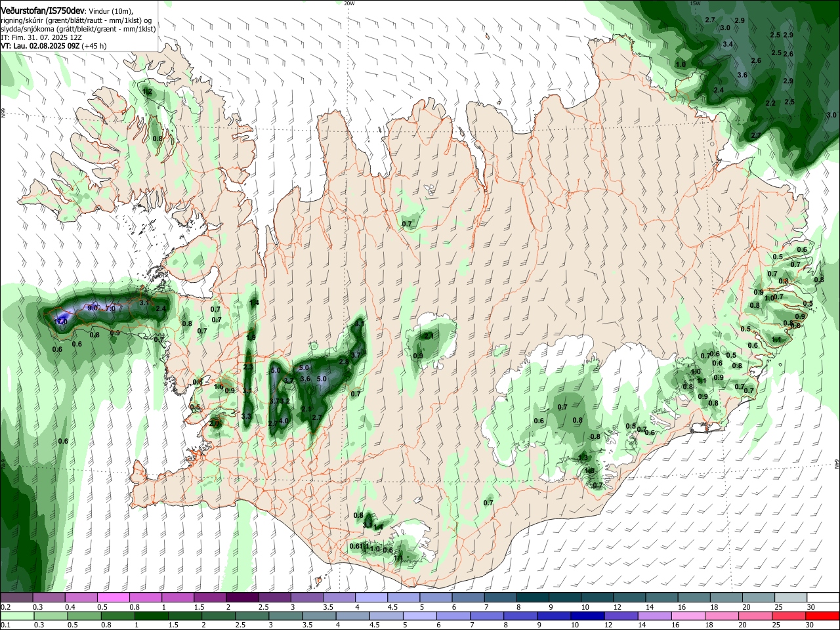
Task: Click the Veðurstofan/IS750dev title text
Action: pyautogui.click(x=43, y=10)
